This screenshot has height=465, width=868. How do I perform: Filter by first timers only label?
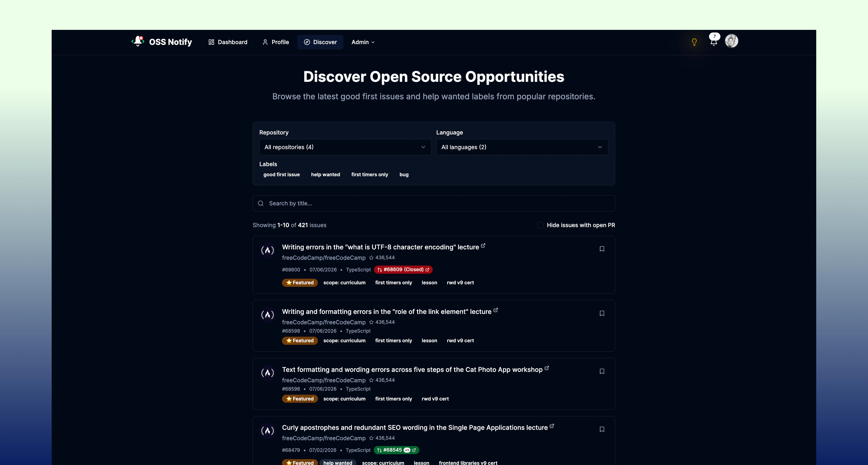(x=370, y=175)
